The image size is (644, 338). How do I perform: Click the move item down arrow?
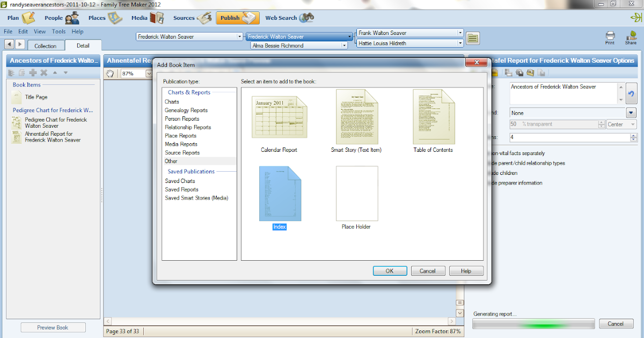click(65, 72)
